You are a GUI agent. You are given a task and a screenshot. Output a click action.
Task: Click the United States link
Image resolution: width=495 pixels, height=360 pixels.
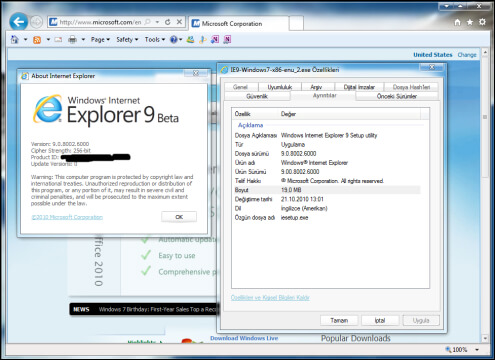pyautogui.click(x=433, y=55)
